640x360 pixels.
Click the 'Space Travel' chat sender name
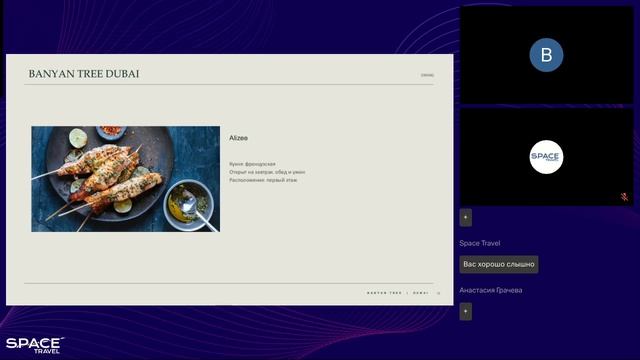(x=480, y=243)
